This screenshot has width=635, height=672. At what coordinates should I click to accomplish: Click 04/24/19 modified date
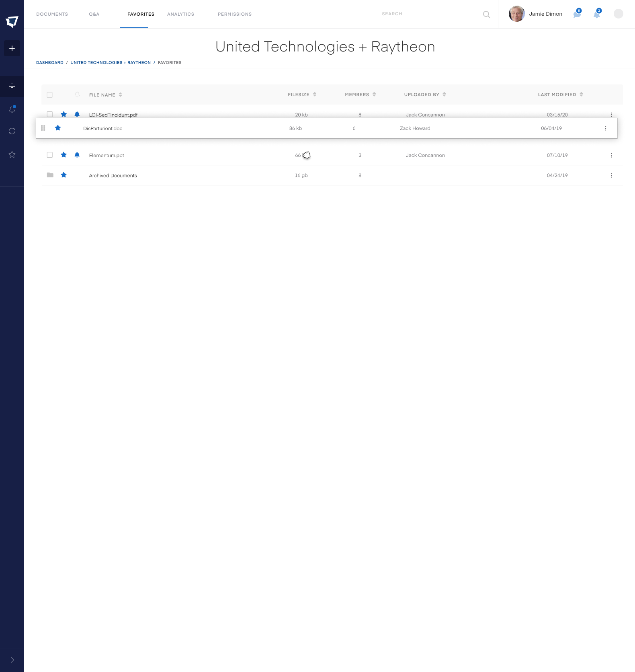click(557, 175)
